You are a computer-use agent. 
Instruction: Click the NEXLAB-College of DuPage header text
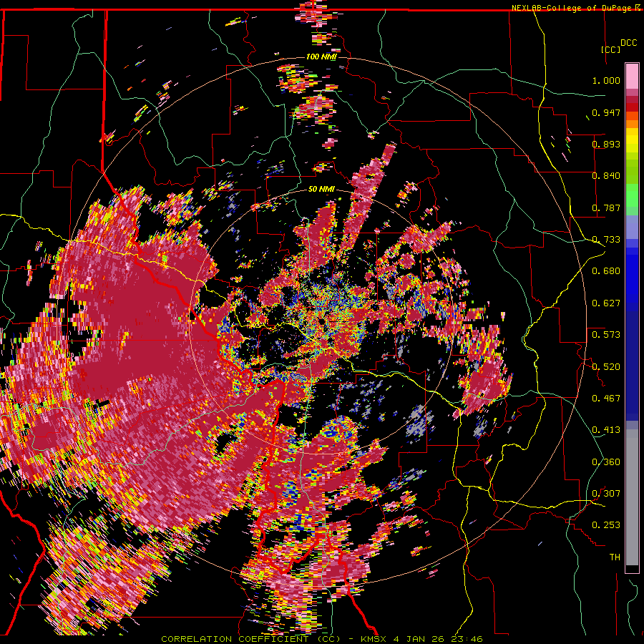[573, 8]
